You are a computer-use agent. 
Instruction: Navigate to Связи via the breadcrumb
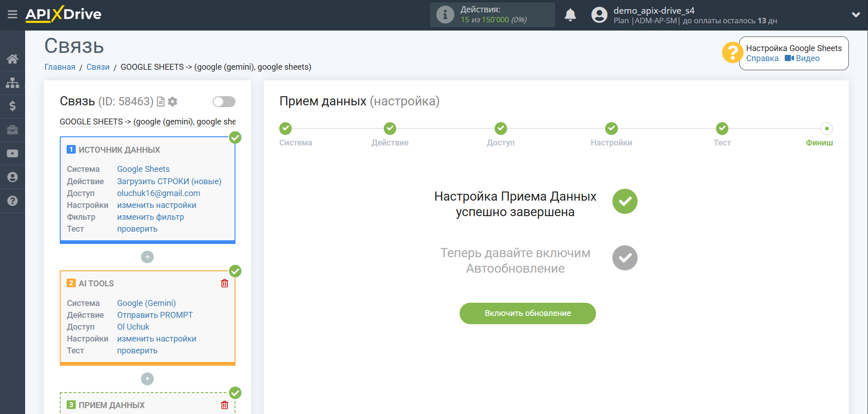pos(97,67)
